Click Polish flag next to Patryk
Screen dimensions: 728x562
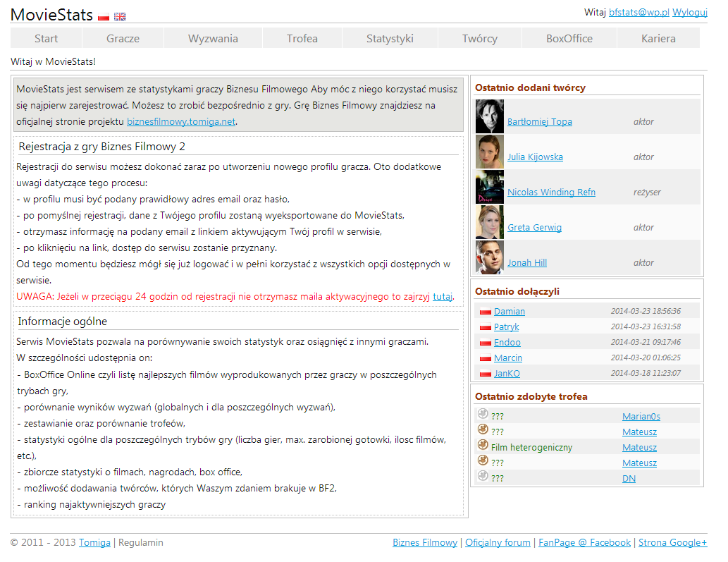point(485,327)
